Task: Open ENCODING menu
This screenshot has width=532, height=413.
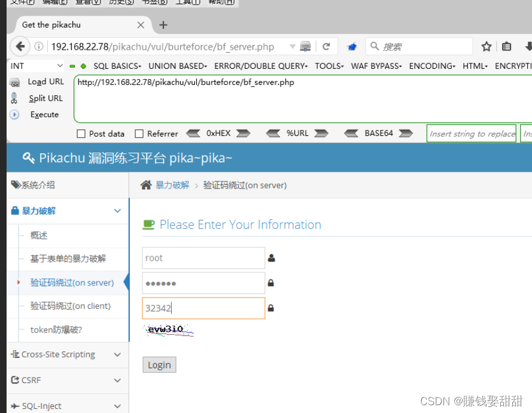Action: click(432, 66)
